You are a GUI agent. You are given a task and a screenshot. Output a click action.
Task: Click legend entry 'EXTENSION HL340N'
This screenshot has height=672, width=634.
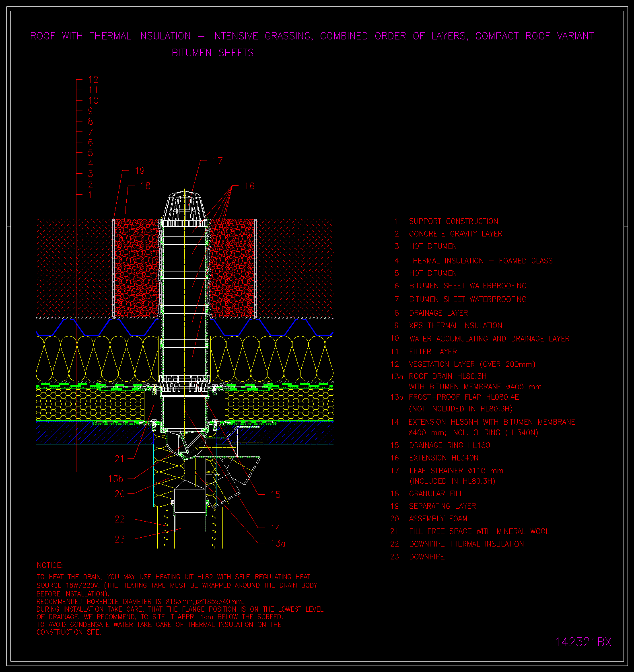click(444, 458)
